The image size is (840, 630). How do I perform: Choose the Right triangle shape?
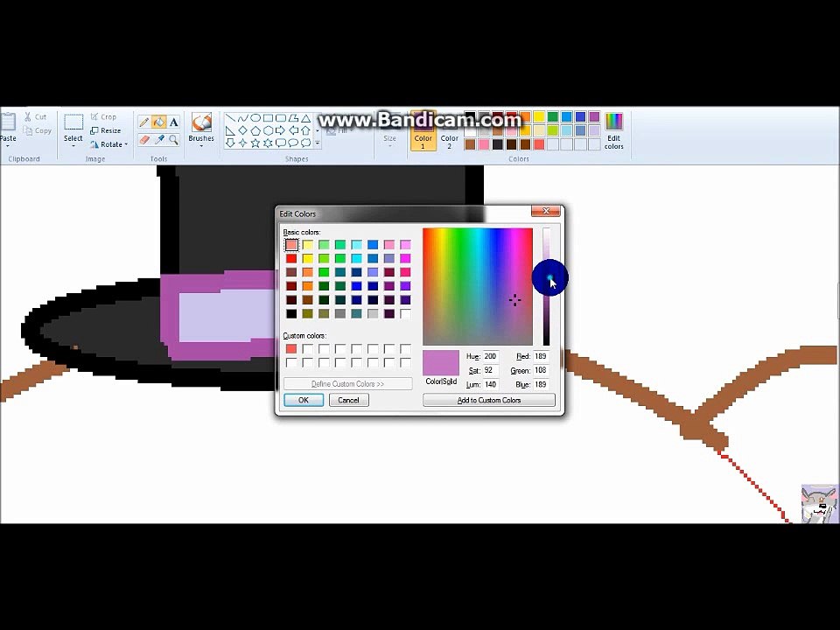(x=230, y=130)
